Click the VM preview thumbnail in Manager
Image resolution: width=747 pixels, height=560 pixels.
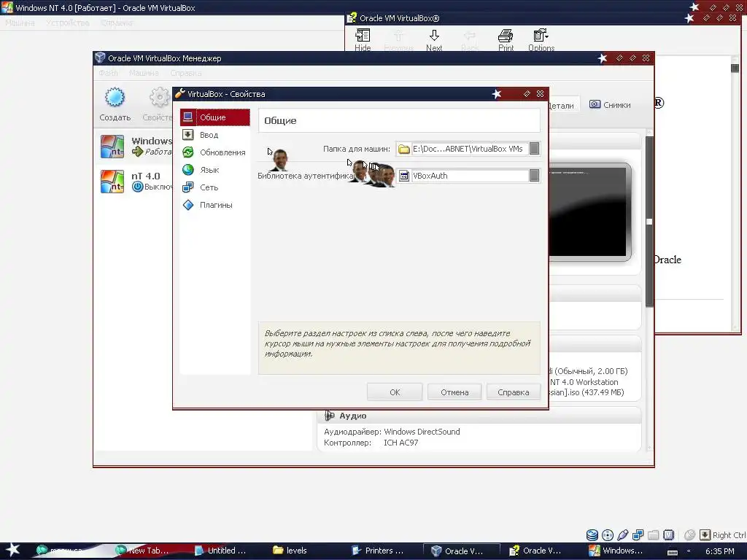click(x=589, y=212)
